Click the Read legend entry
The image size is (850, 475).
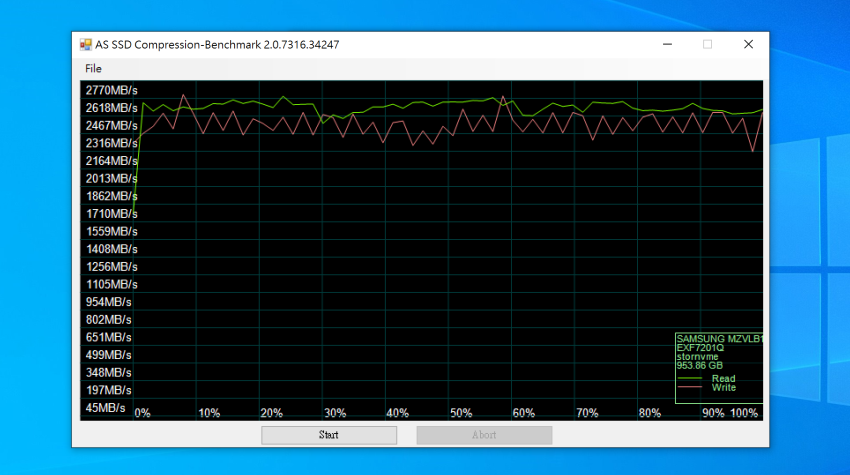[x=724, y=378]
